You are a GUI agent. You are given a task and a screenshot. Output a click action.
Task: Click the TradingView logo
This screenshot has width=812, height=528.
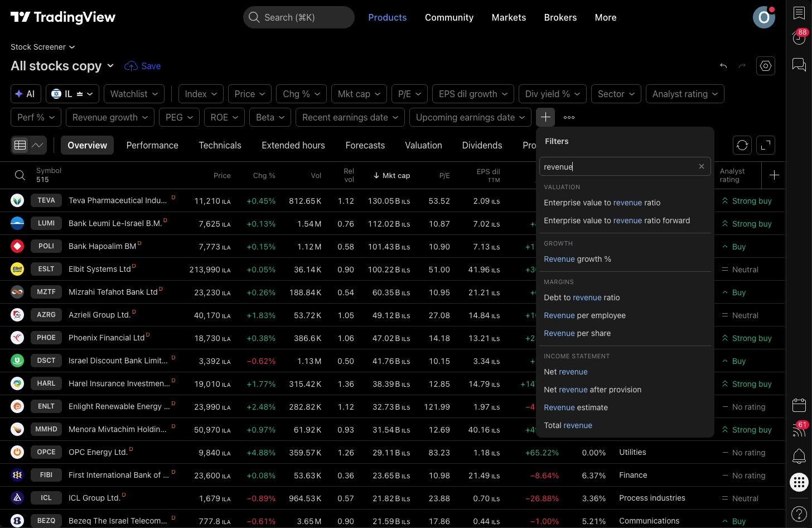(63, 17)
